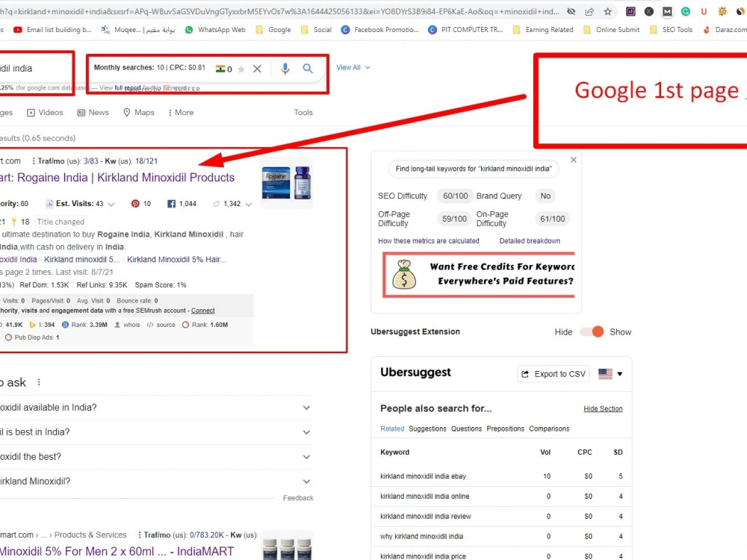Open the Grammarly extension icon

coord(686,11)
